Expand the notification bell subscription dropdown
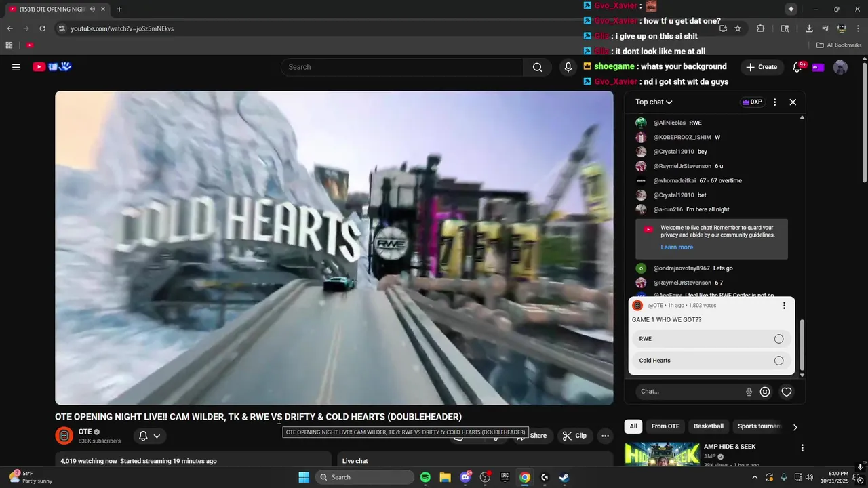This screenshot has width=868, height=488. pos(150,436)
